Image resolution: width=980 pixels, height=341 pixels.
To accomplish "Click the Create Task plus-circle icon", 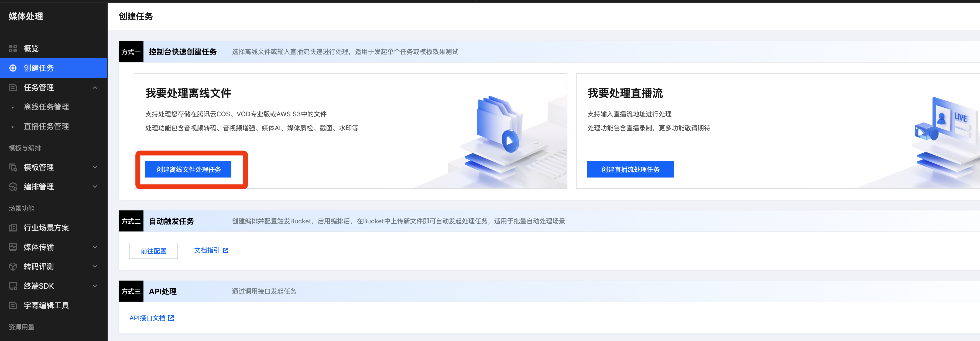I will coord(13,68).
